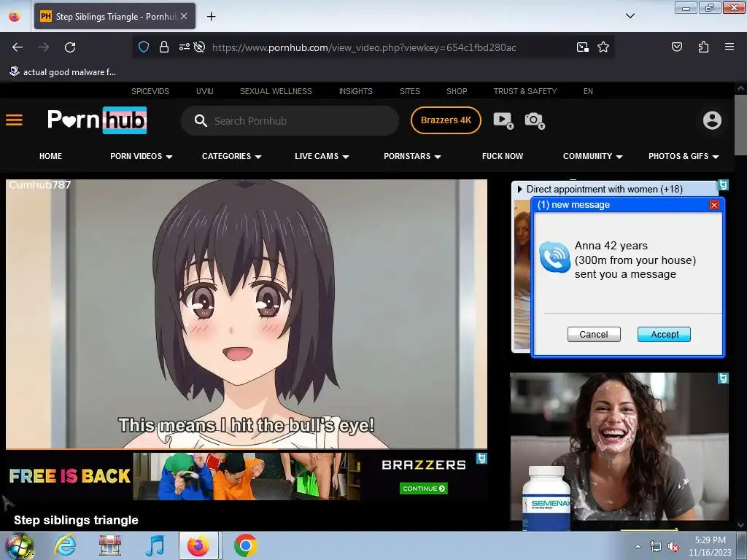Expand the VIDEOS navigation dropdown
This screenshot has height=560, width=747.
coord(141,156)
